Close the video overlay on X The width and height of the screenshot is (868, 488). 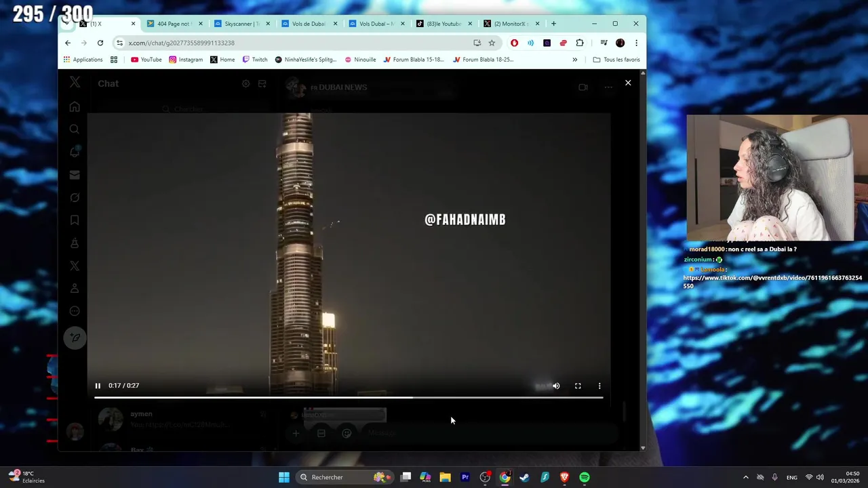point(628,83)
